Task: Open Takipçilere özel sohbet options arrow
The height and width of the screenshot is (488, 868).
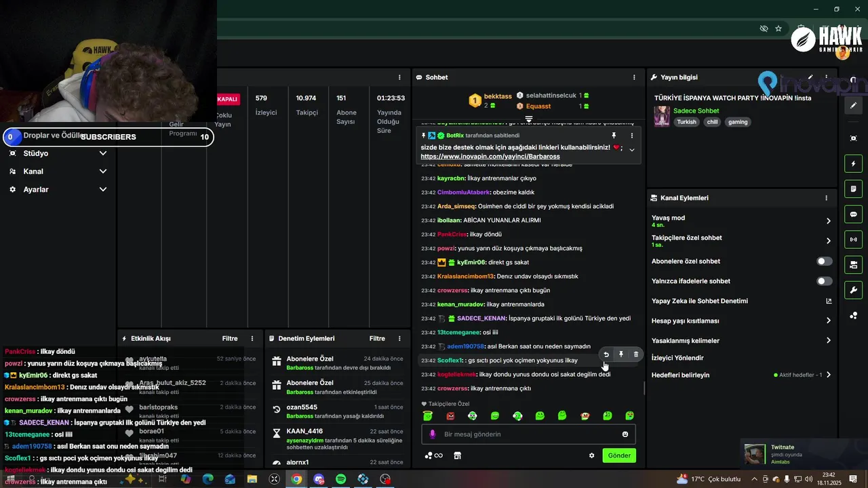Action: pos(828,241)
